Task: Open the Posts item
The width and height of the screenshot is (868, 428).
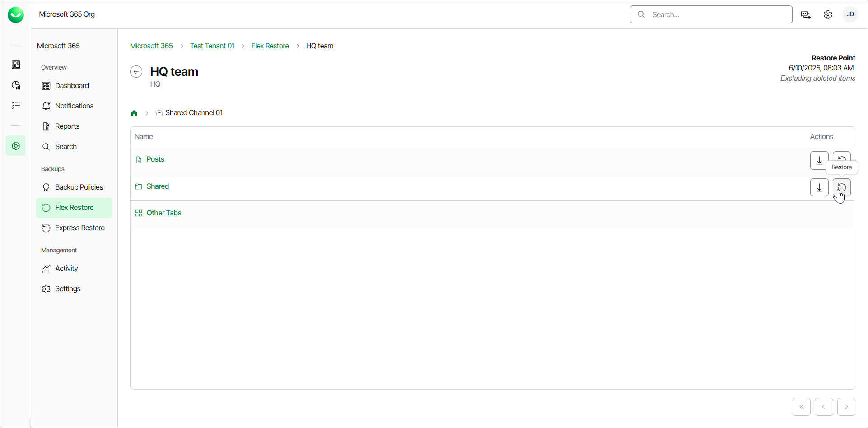Action: [155, 159]
